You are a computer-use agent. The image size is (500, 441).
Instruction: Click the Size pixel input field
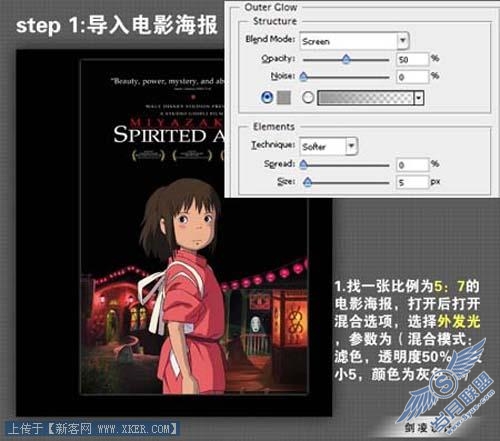(x=412, y=182)
